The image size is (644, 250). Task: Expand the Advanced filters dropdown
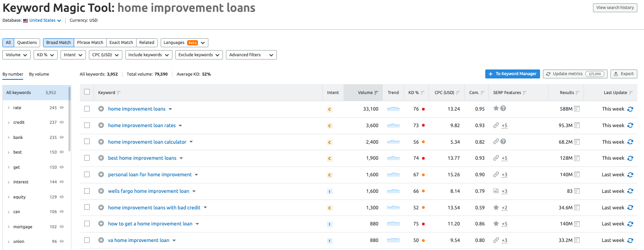251,55
